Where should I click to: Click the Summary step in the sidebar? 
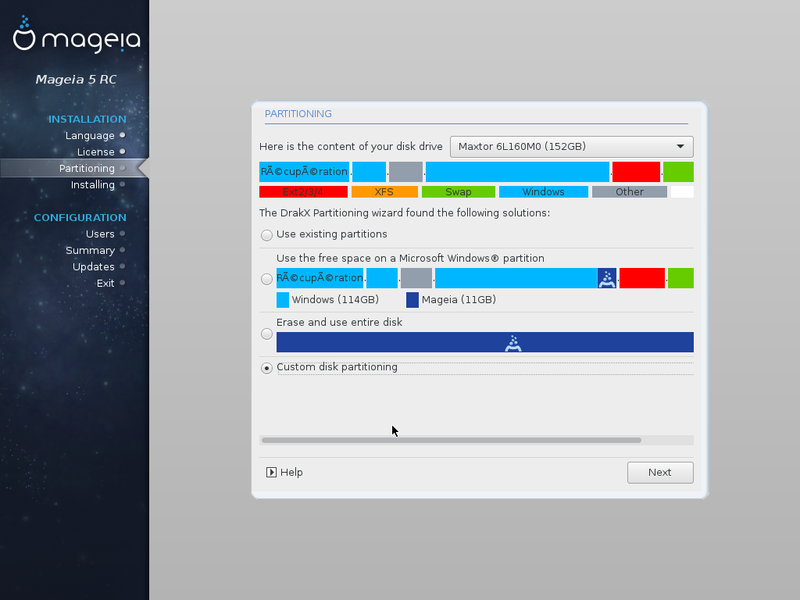(x=90, y=251)
